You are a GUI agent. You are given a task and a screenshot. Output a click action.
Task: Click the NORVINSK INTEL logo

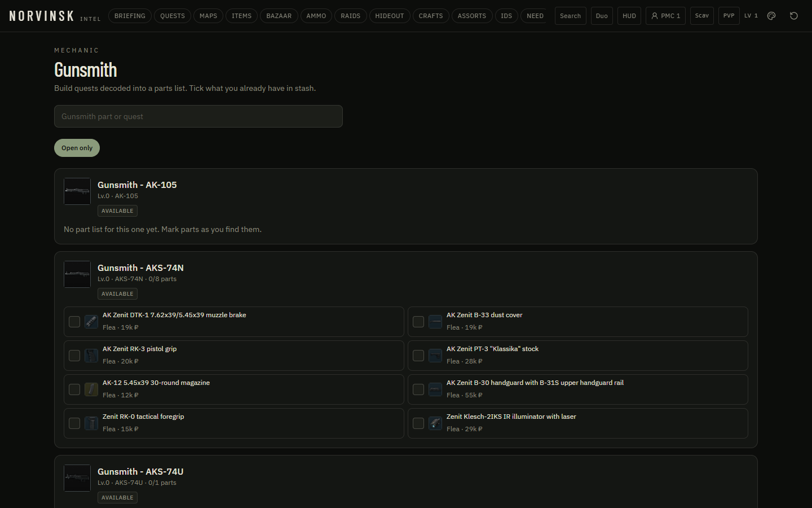tap(55, 16)
